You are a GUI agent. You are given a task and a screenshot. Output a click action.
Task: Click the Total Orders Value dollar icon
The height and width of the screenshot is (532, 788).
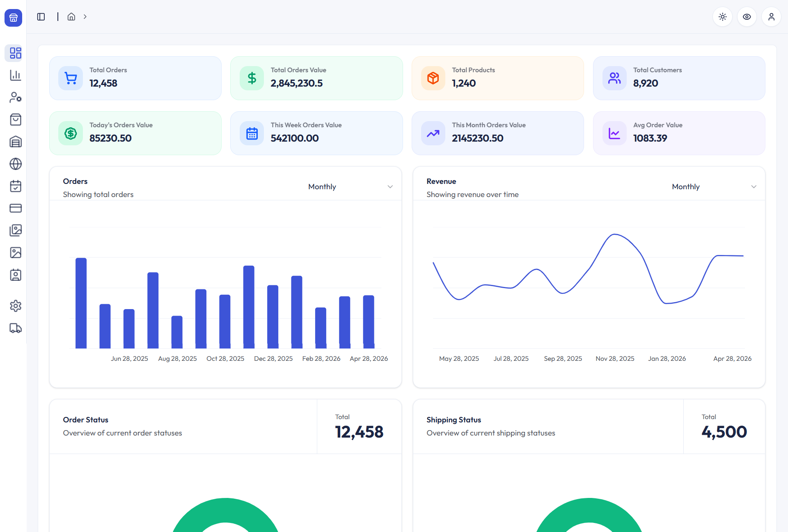tap(252, 78)
